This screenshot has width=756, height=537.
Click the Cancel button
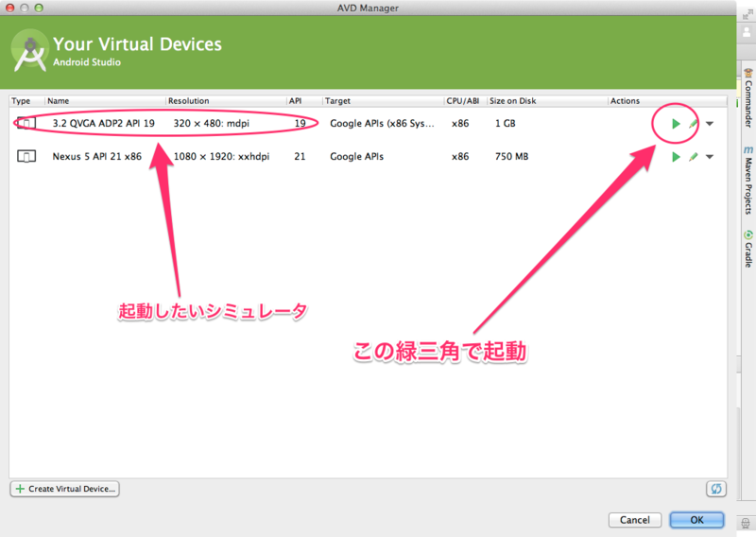pyautogui.click(x=634, y=520)
